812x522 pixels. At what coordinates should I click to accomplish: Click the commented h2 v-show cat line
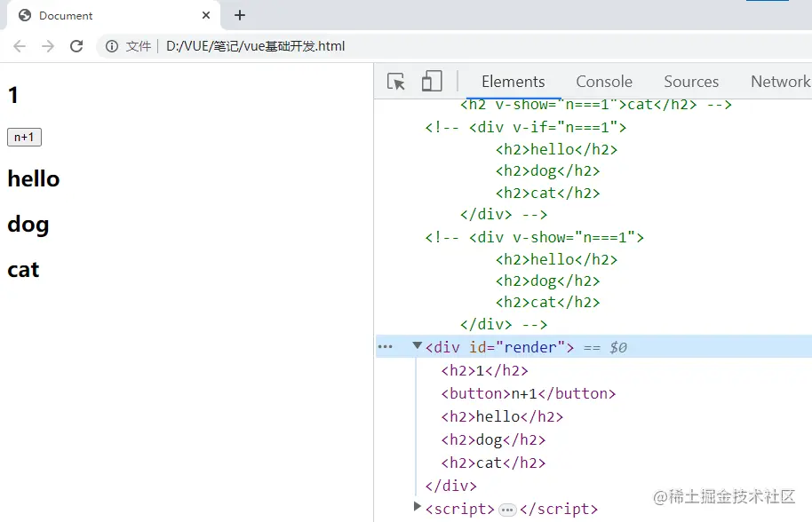(596, 105)
